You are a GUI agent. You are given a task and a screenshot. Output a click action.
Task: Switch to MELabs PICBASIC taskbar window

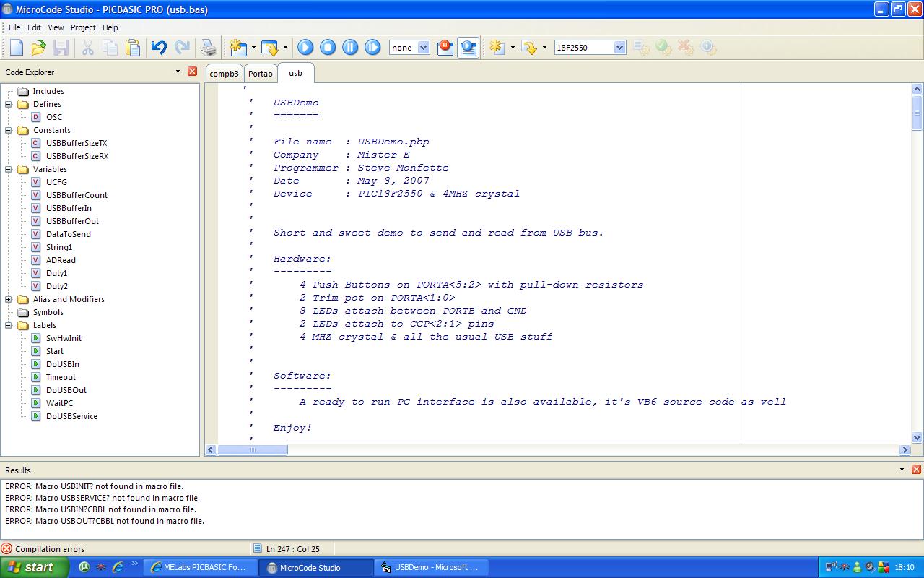[200, 567]
